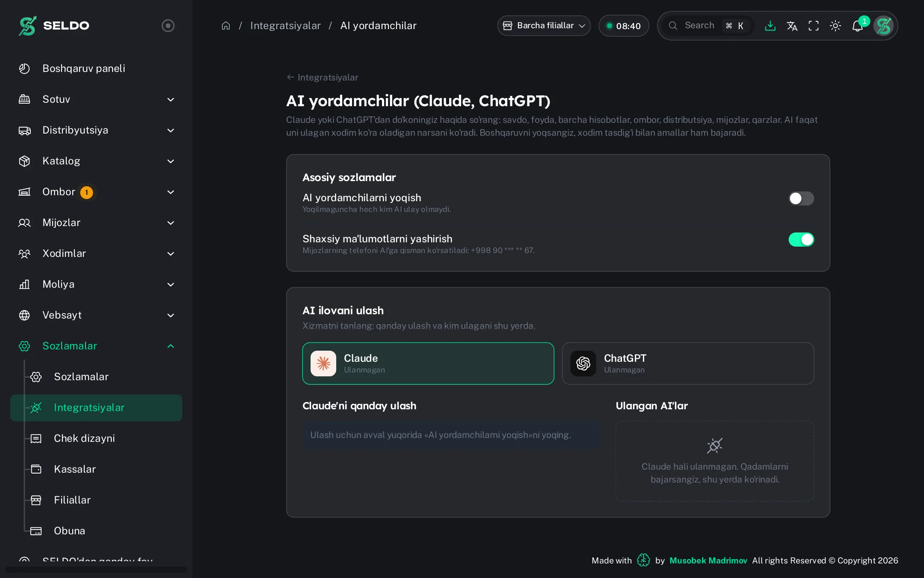Click the 08:40 status timer pill
The image size is (924, 578).
click(x=624, y=26)
